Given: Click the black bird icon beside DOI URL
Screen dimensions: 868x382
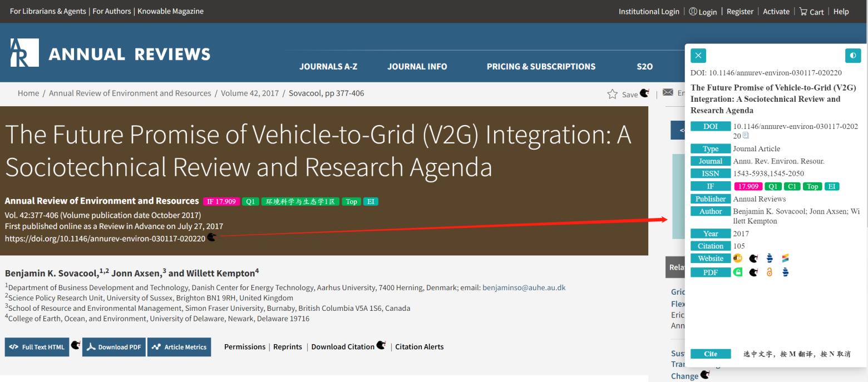Looking at the screenshot, I should 211,238.
